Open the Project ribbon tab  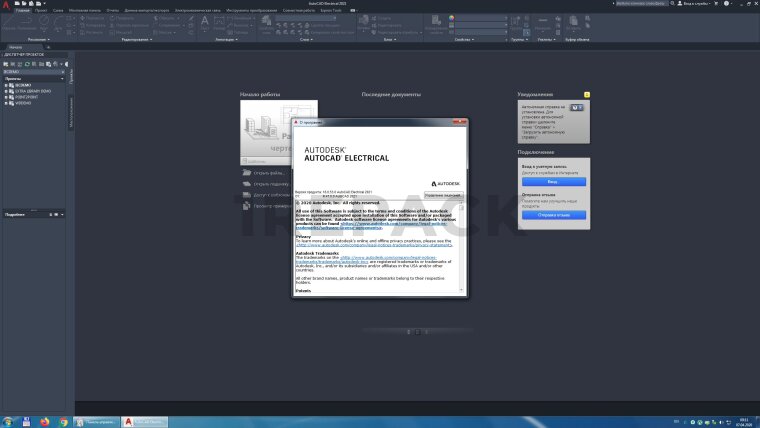tap(41, 9)
